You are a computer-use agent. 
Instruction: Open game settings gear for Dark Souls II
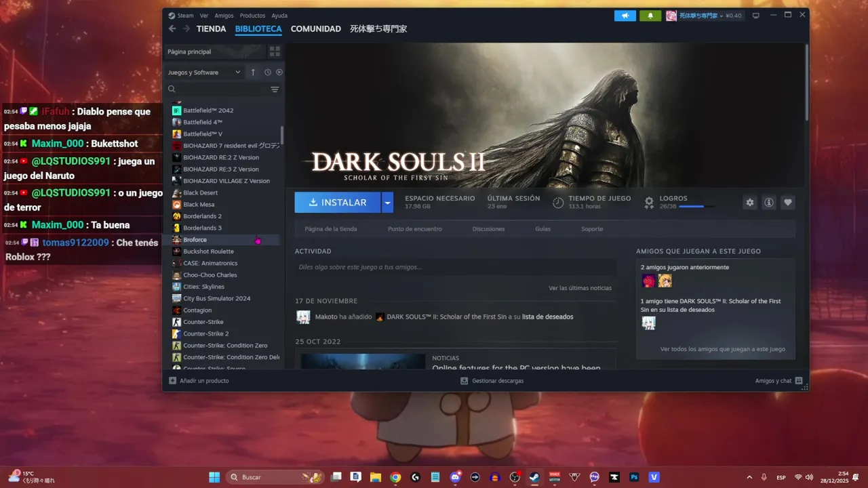[750, 202]
